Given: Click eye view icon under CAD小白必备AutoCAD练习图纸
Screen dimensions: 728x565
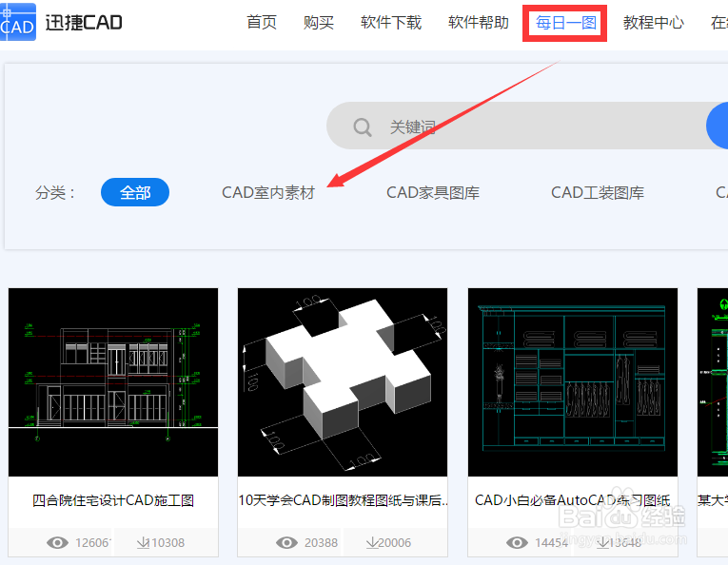Looking at the screenshot, I should (x=517, y=542).
